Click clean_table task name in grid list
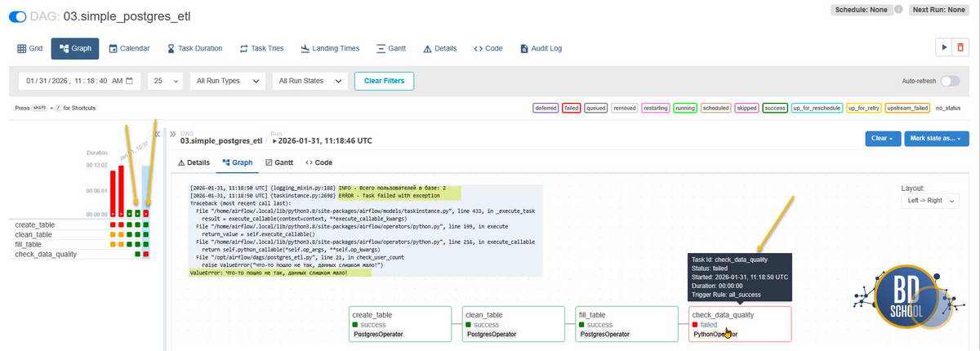 [x=33, y=234]
